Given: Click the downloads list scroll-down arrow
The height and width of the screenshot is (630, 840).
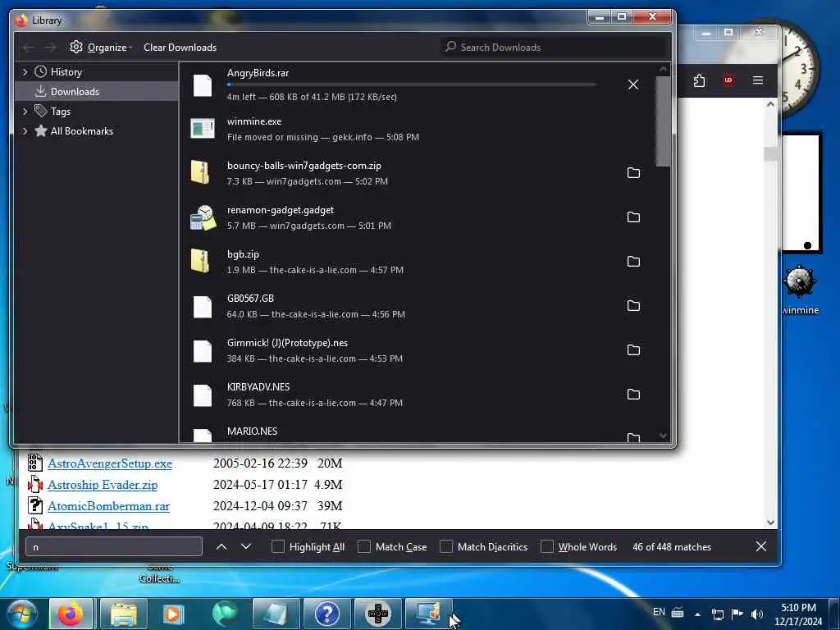Looking at the screenshot, I should point(663,436).
